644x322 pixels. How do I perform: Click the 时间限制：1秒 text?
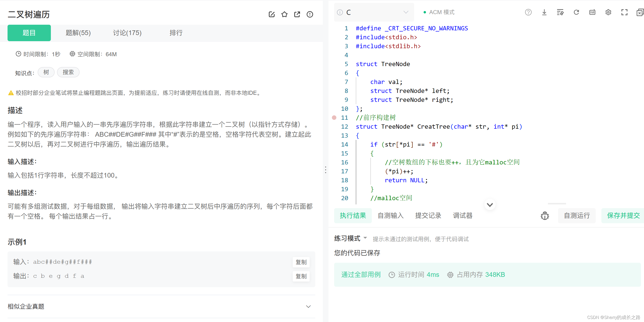click(x=38, y=54)
